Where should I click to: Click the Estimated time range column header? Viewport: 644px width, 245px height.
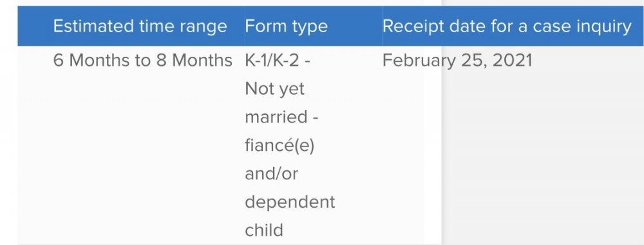[x=140, y=26]
